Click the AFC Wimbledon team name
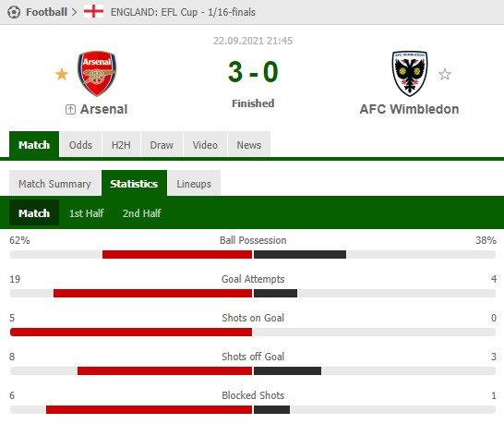Image resolution: width=504 pixels, height=424 pixels. (409, 109)
